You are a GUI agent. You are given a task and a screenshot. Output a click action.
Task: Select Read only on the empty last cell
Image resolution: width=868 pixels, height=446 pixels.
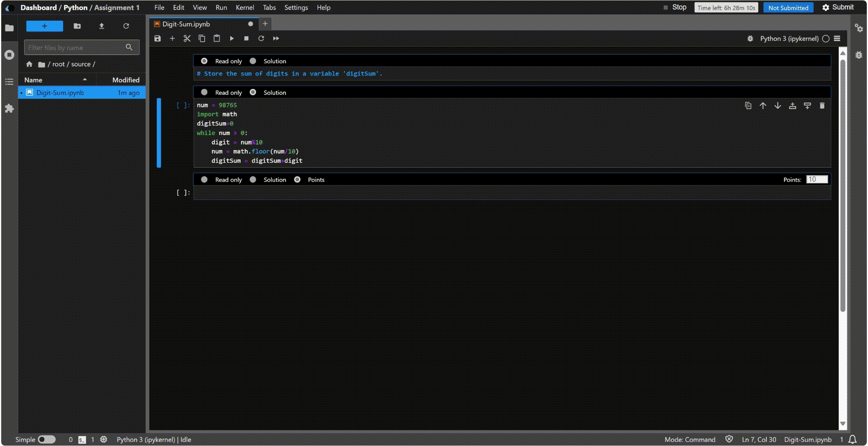(x=204, y=180)
